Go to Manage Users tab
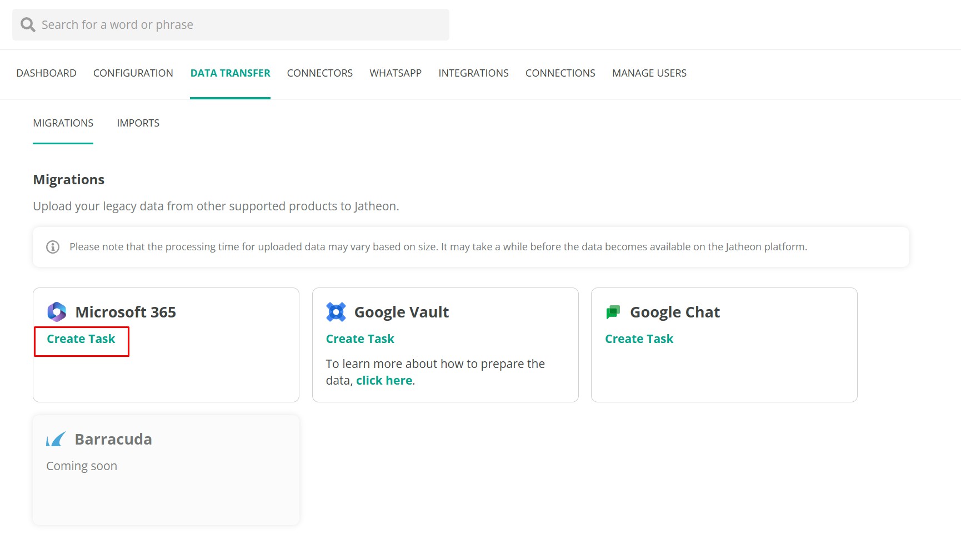This screenshot has width=961, height=560. pyautogui.click(x=649, y=73)
